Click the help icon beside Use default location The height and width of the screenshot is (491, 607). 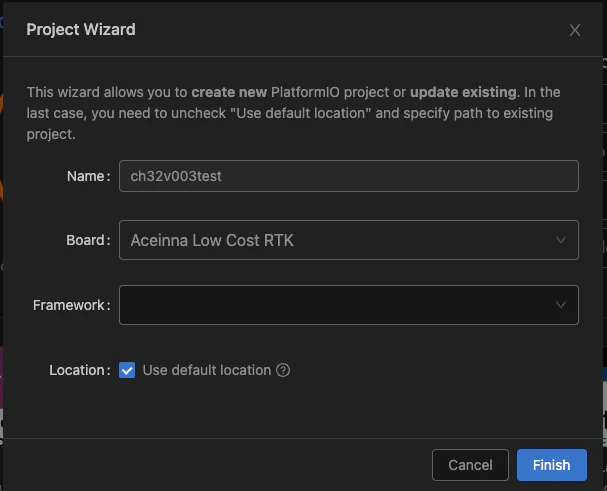pos(283,370)
